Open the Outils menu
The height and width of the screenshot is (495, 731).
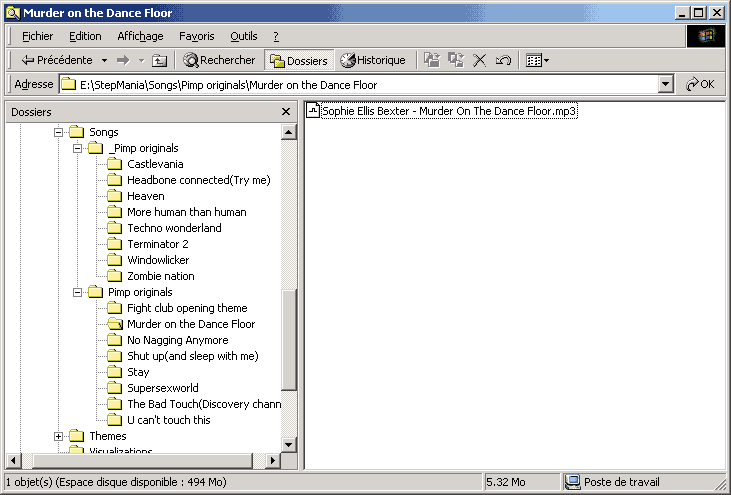click(x=243, y=36)
